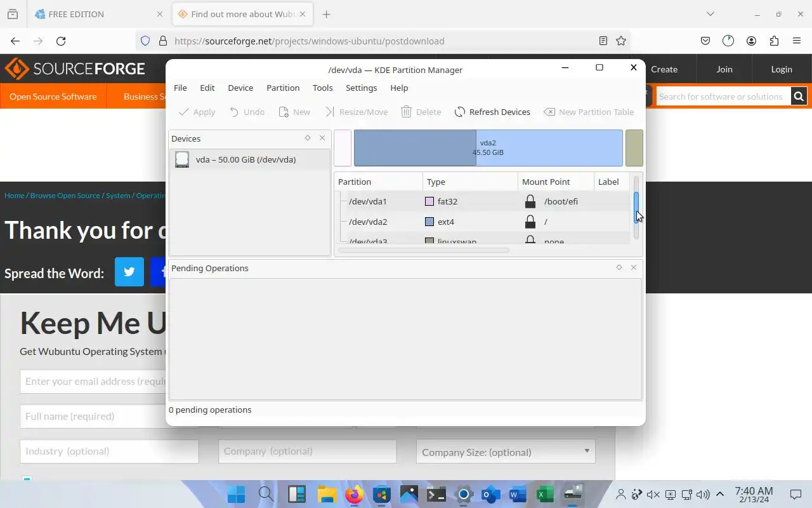Image resolution: width=812 pixels, height=508 pixels.
Task: Click the search for software input field
Action: click(723, 97)
